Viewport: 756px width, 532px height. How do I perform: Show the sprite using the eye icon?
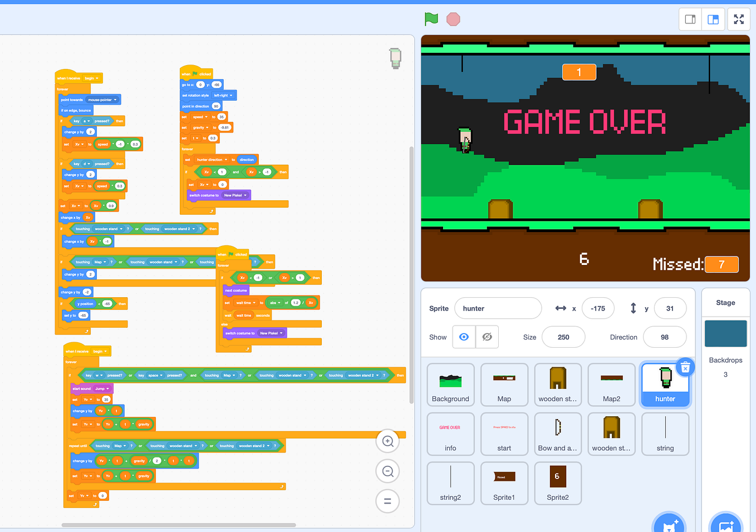pyautogui.click(x=464, y=337)
